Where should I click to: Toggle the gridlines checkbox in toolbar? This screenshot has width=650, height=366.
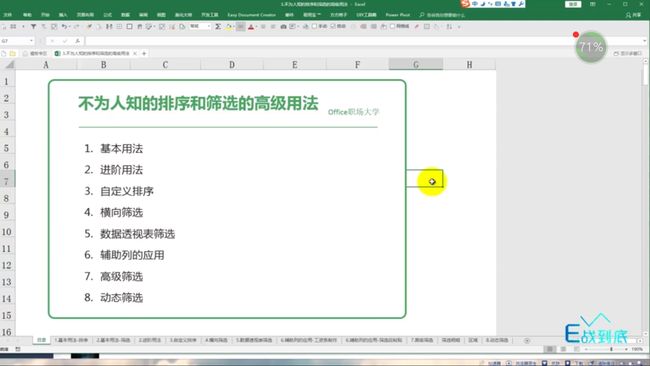pos(392,26)
